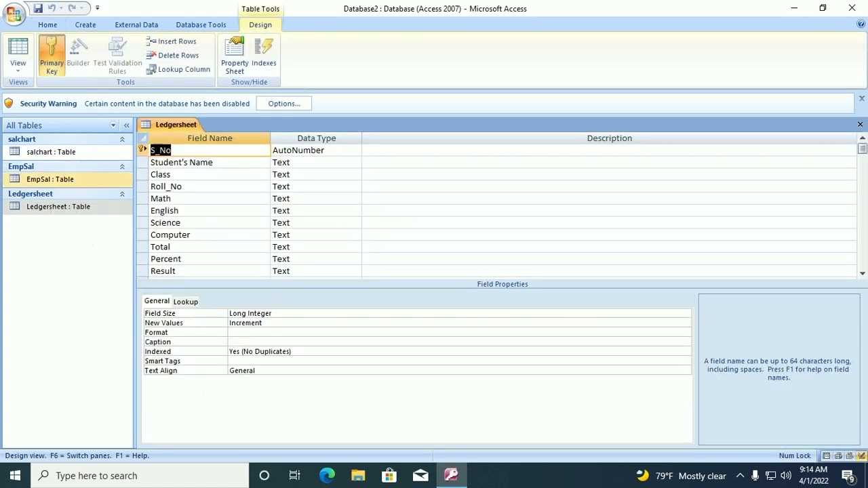Click Lookup Column
Screen dimensions: 868x488
tap(178, 69)
